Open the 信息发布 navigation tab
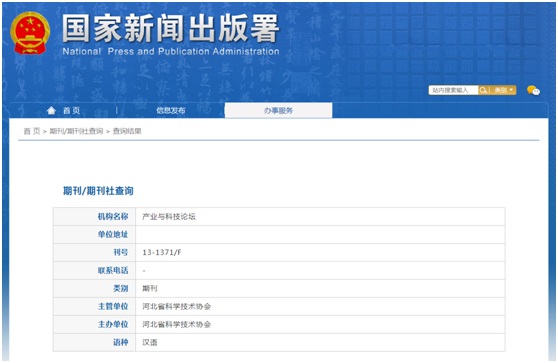Image resolution: width=558 pixels, height=363 pixels. point(171,111)
